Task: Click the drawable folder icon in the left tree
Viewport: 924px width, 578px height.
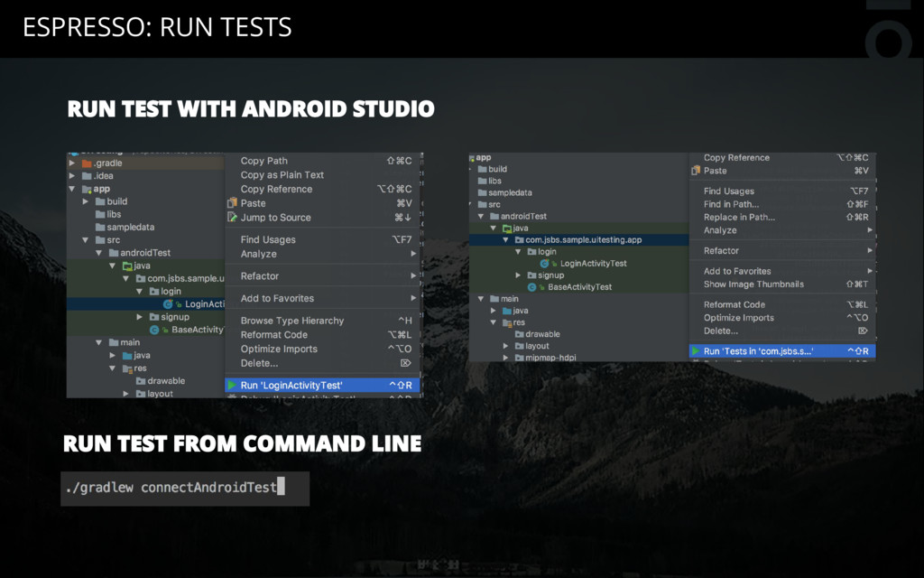Action: [141, 381]
